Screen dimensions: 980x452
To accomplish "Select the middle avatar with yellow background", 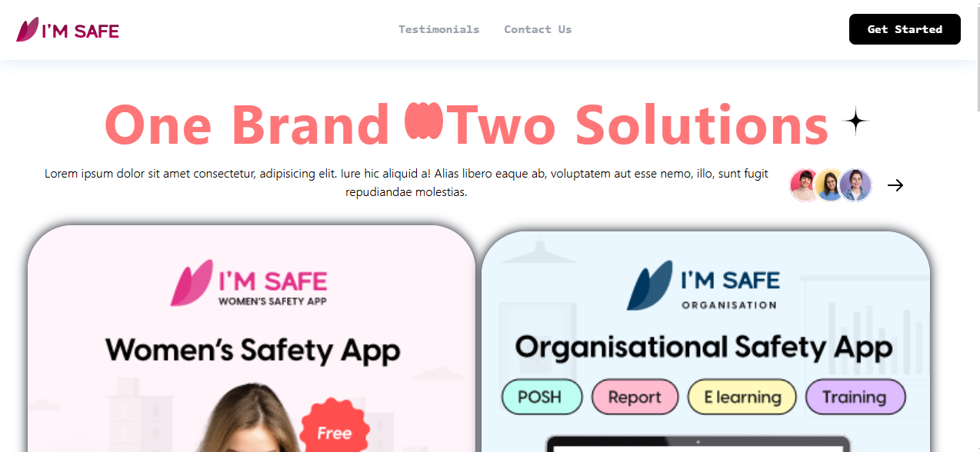I will click(x=831, y=185).
